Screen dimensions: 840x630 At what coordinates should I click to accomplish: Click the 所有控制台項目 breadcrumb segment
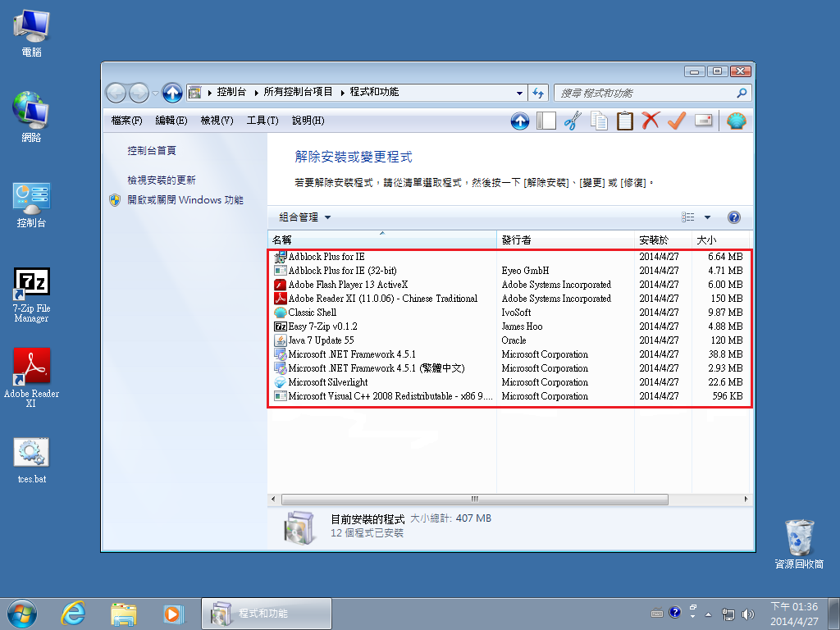coord(298,92)
